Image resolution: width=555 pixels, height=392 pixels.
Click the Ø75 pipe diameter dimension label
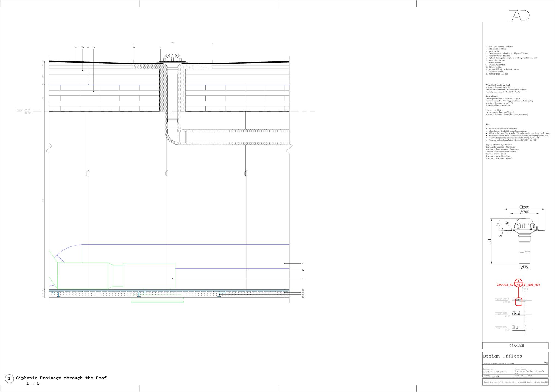click(524, 267)
